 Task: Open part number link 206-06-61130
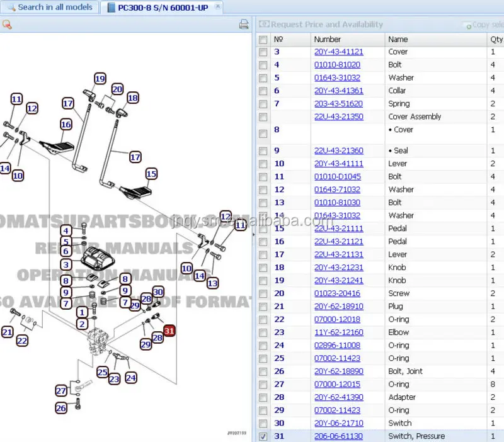click(338, 436)
